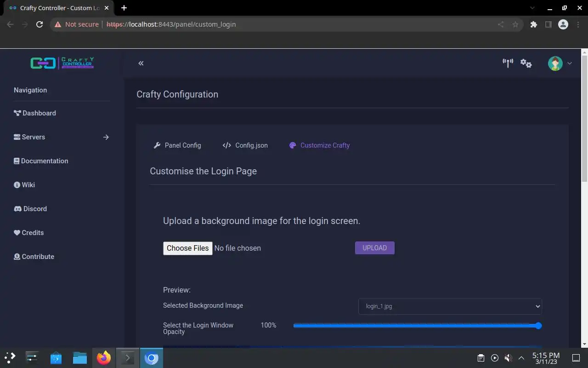
Task: Bookmark this page with the star icon
Action: coord(515,24)
